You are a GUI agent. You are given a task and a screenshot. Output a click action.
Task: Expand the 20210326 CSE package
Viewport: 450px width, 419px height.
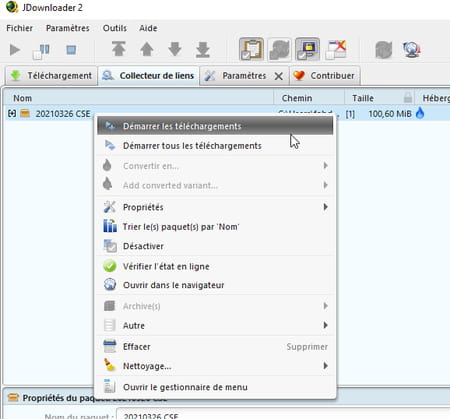[x=12, y=114]
